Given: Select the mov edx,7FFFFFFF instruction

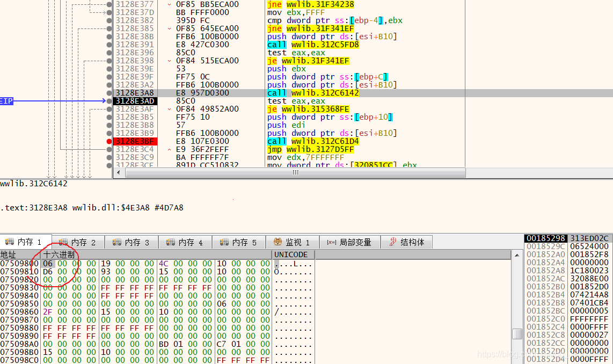Looking at the screenshot, I should [306, 157].
